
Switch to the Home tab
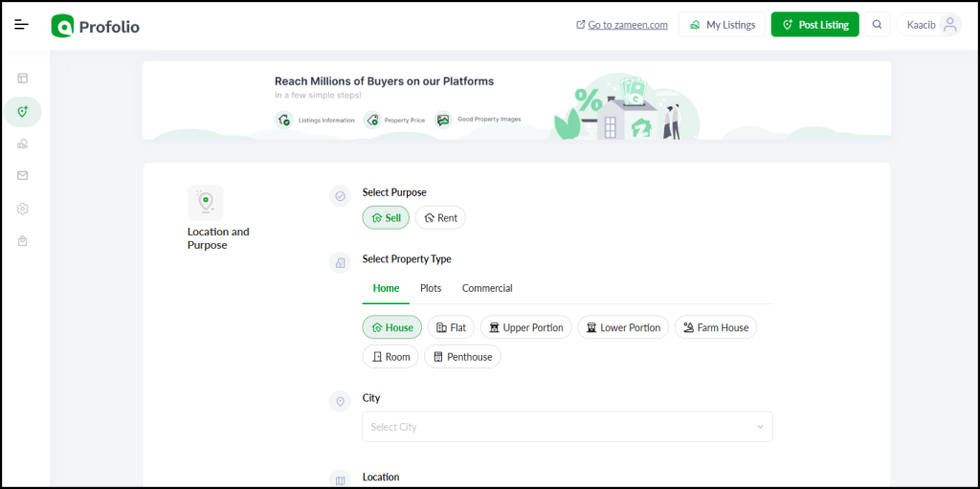pos(387,288)
